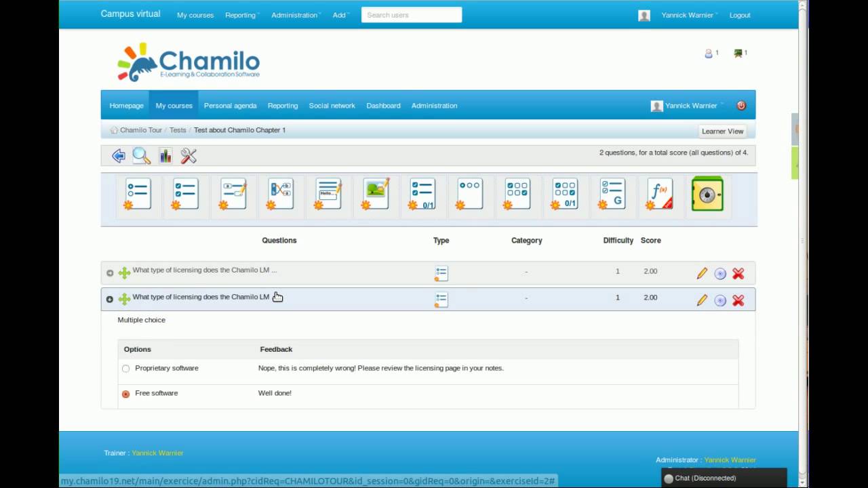Add checkbox grid 0/1 question type
The width and height of the screenshot is (868, 488).
click(564, 194)
